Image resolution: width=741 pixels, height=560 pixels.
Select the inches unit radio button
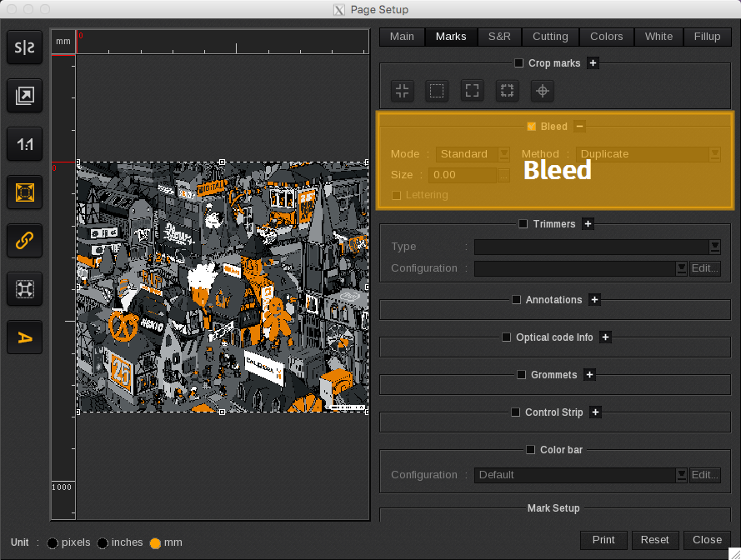pos(103,542)
